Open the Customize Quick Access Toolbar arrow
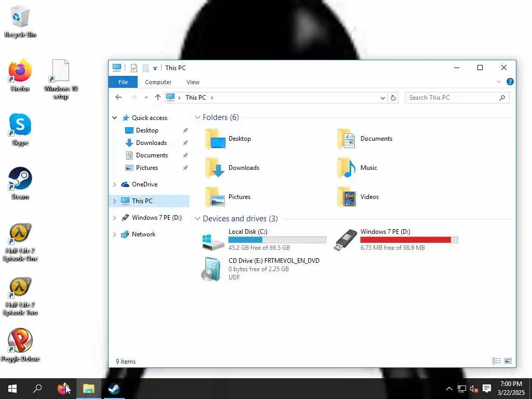 [x=155, y=68]
